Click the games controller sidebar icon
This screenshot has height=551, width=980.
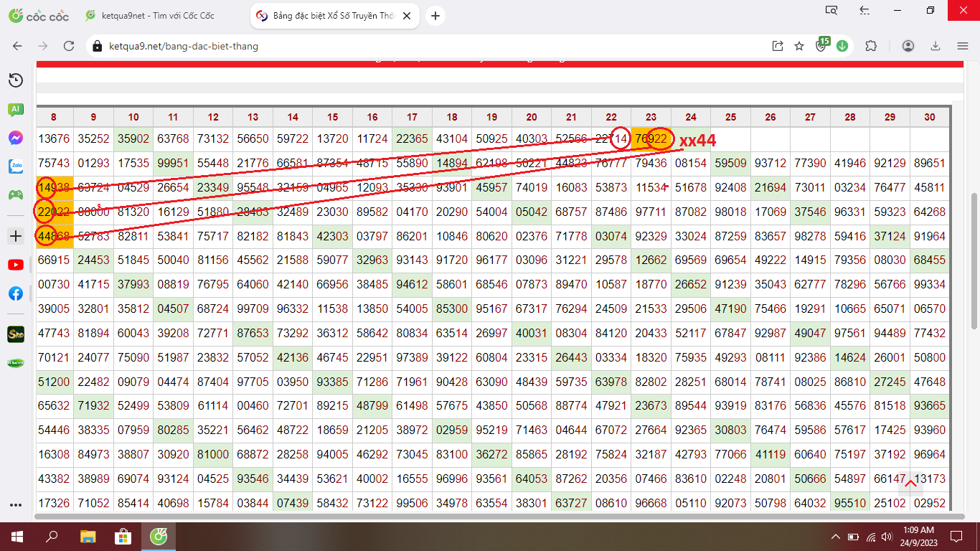[x=15, y=194]
